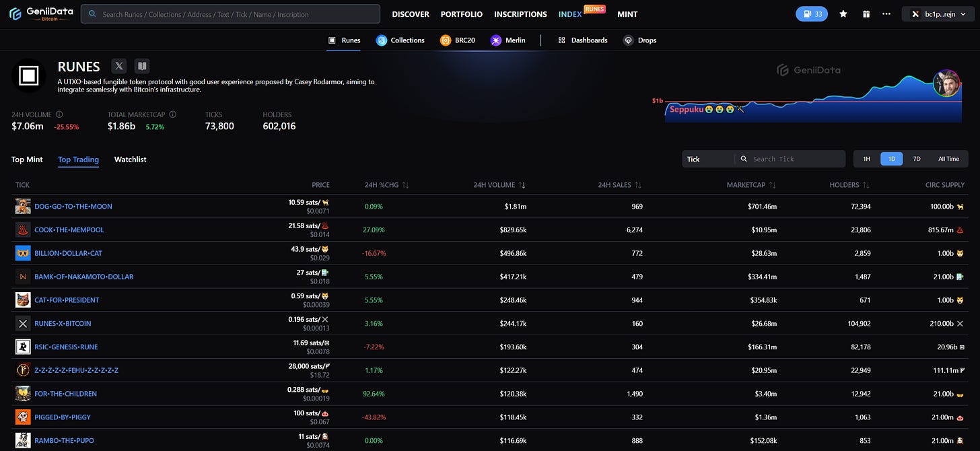The image size is (980, 451).
Task: Open the gift rewards icon
Action: (866, 13)
